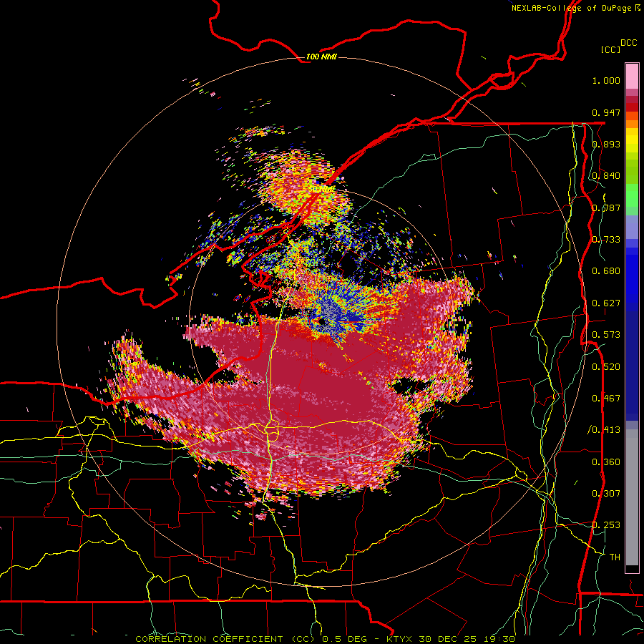Image resolution: width=644 pixels, height=644 pixels.
Task: Select the 0.360 scale value
Action: (x=606, y=462)
